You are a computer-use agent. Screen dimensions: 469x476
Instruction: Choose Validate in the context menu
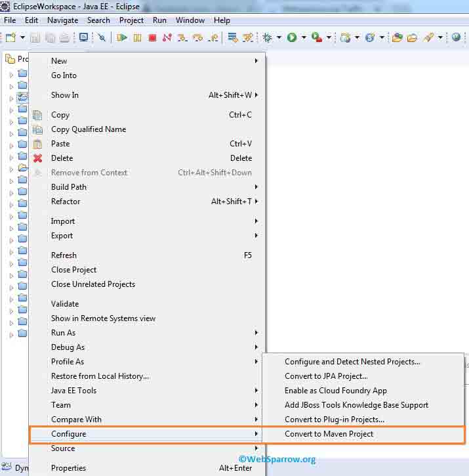click(x=147, y=304)
